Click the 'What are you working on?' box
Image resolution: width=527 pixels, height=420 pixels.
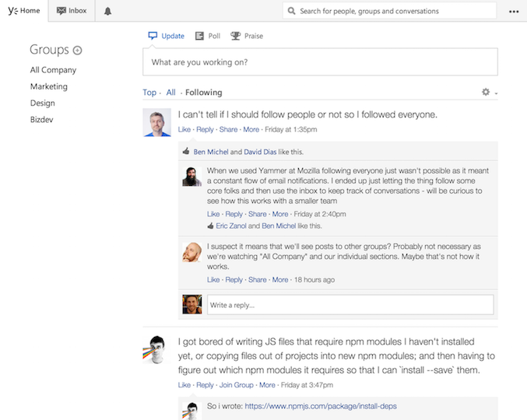[x=320, y=62]
